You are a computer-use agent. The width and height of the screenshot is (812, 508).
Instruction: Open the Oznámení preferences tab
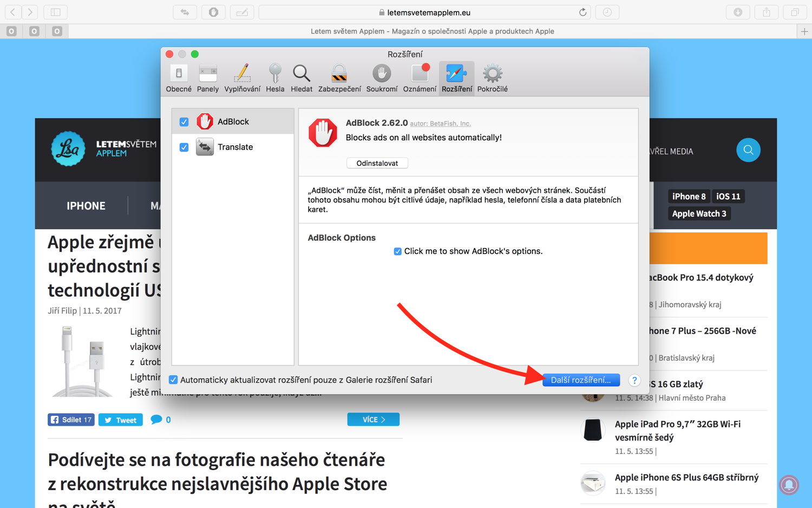(420, 79)
